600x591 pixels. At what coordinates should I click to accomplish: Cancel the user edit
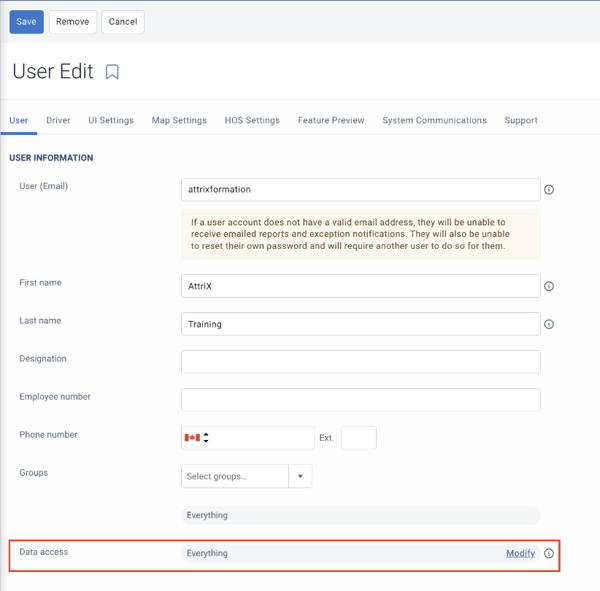coord(123,22)
